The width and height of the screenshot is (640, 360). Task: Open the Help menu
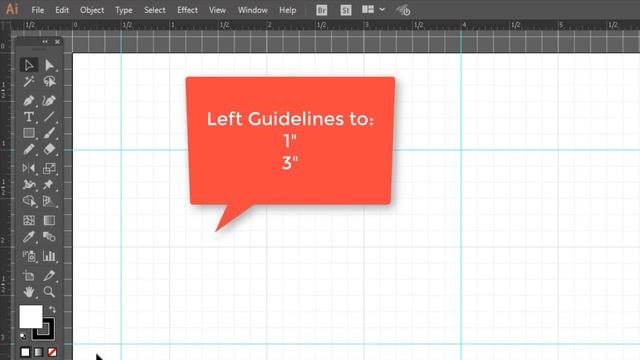tap(287, 10)
